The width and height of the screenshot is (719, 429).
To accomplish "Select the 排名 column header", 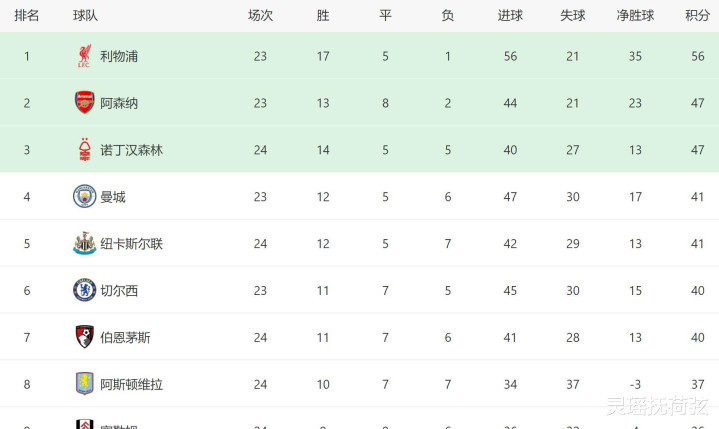I will [27, 16].
